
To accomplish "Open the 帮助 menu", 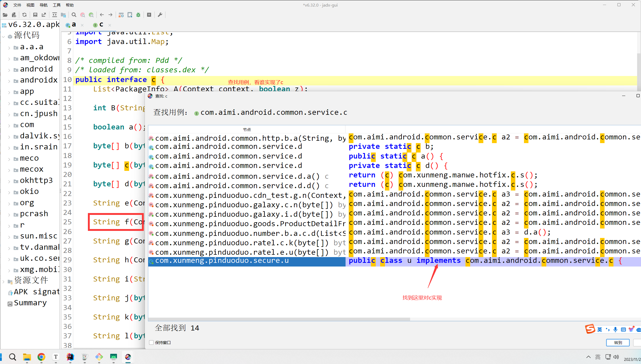I will (70, 5).
